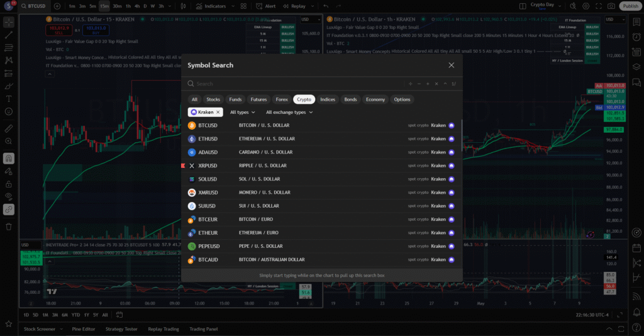The width and height of the screenshot is (644, 336).
Task: Select the 30m timeframe button
Action: [117, 6]
